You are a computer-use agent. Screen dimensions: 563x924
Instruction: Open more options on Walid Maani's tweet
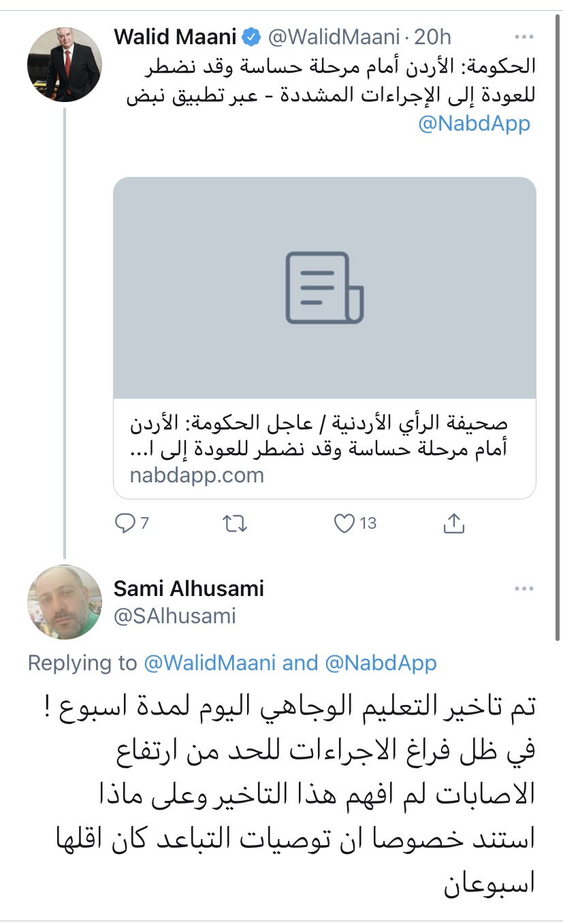[524, 37]
